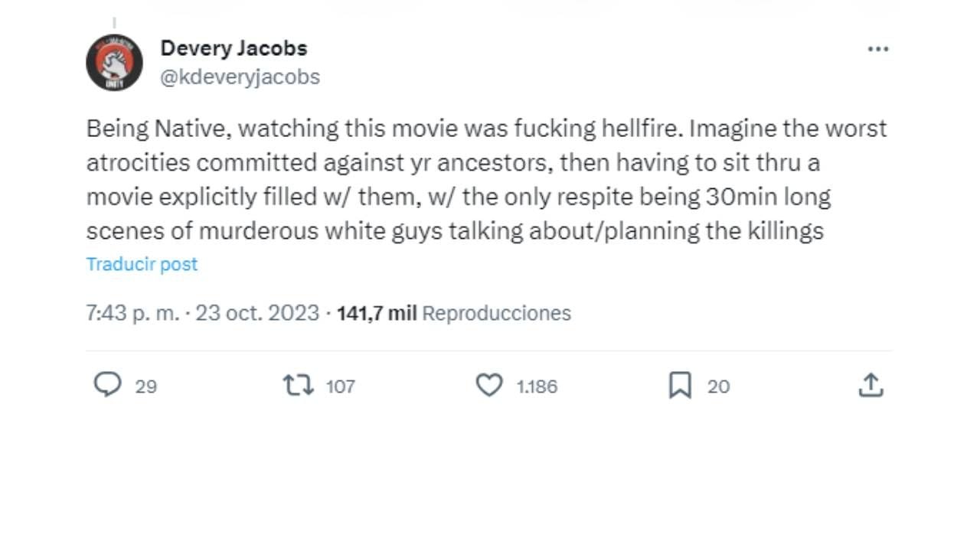Screen dimensions: 980x551
Task: Click the thread connector line above avatar
Action: point(115,23)
